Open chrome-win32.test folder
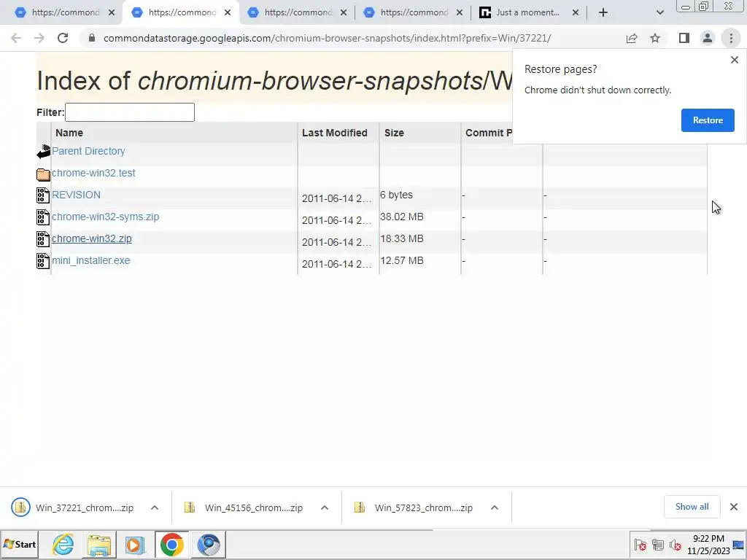747x560 pixels. coord(93,173)
